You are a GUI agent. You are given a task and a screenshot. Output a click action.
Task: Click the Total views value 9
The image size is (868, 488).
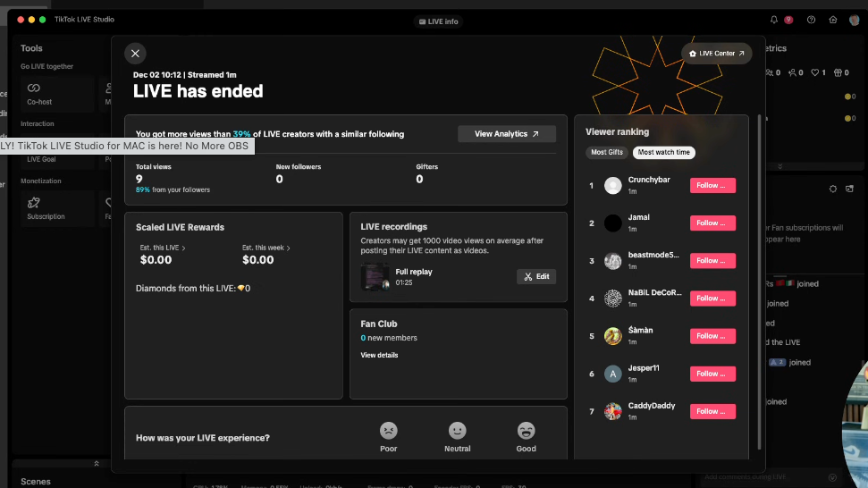pyautogui.click(x=139, y=179)
